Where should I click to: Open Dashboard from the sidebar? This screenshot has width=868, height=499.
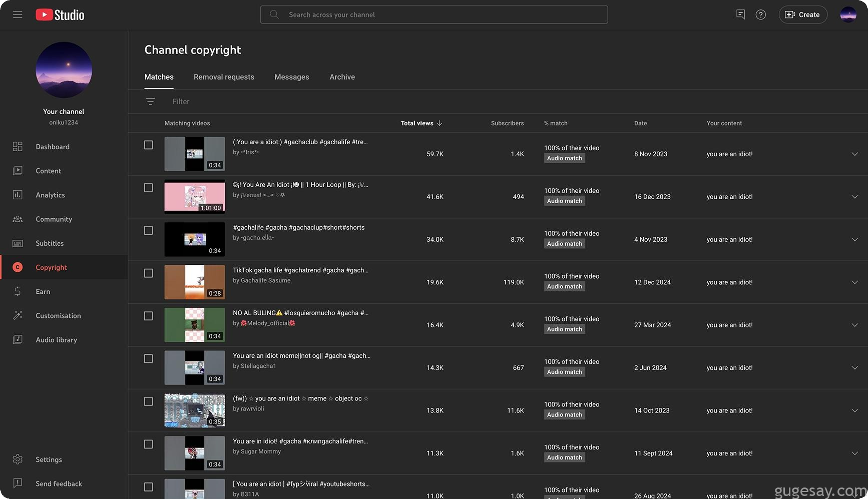pos(64,147)
